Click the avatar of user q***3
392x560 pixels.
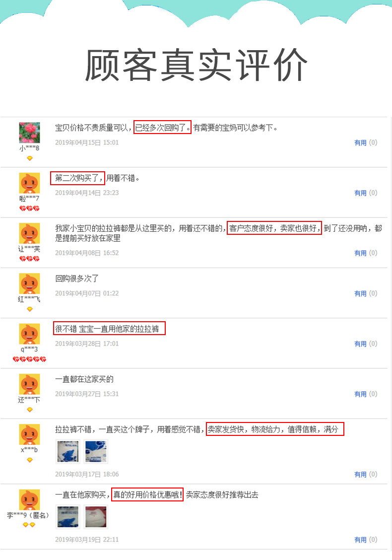(x=29, y=334)
